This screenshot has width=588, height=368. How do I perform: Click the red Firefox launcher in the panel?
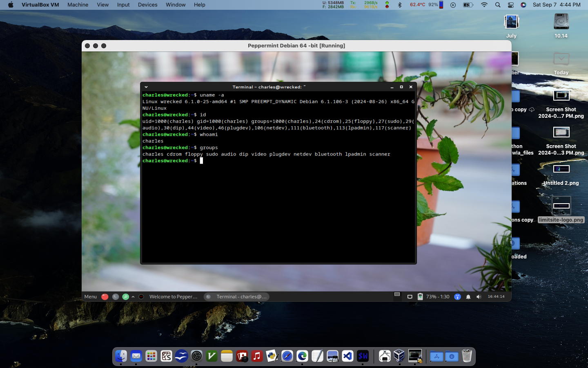click(x=105, y=297)
